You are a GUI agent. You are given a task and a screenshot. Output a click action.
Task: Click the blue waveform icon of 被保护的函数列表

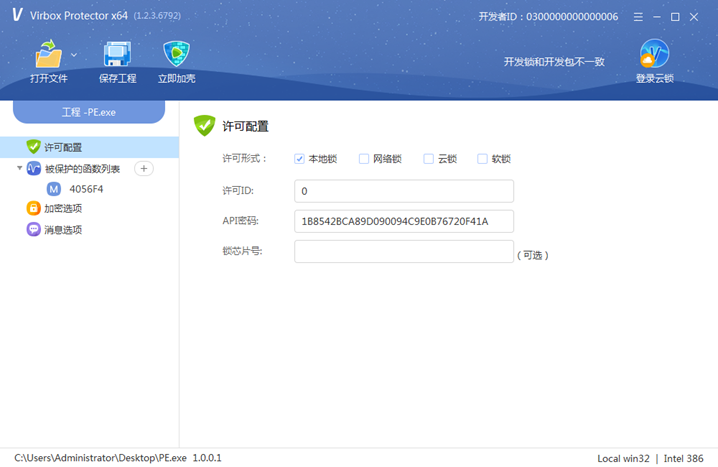(33, 168)
